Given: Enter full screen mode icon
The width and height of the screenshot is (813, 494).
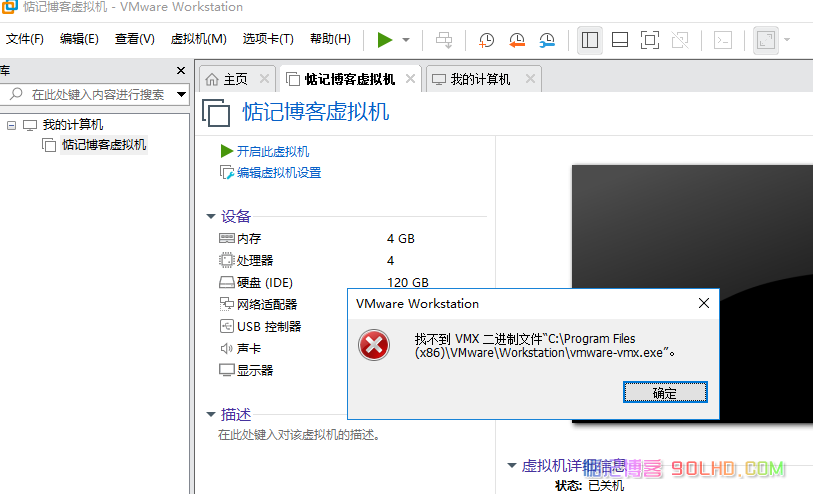Looking at the screenshot, I should (x=650, y=40).
